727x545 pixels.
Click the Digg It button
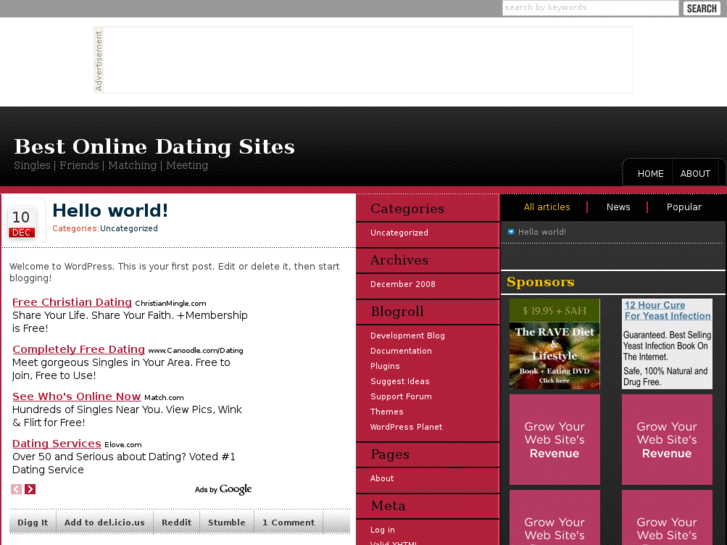tap(32, 522)
